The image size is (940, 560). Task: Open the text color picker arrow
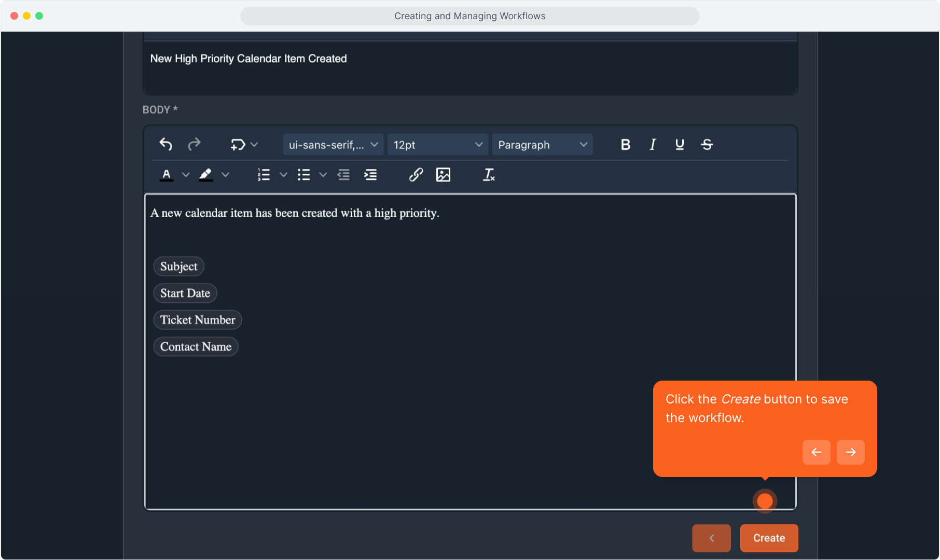(x=186, y=175)
